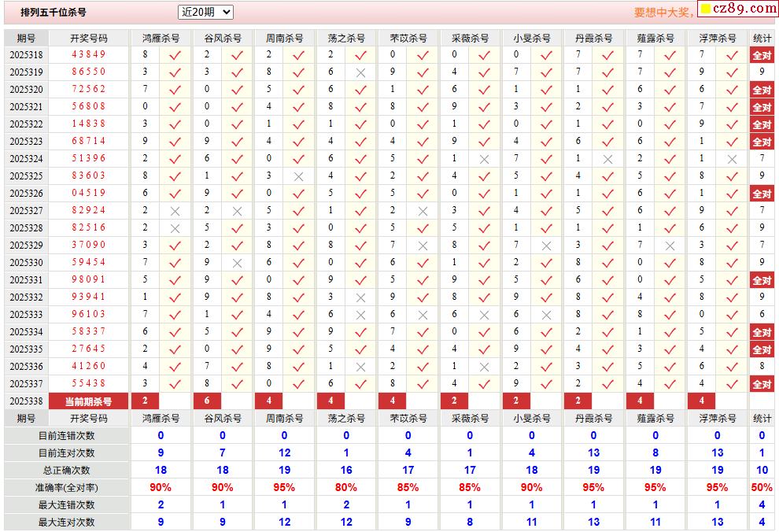The height and width of the screenshot is (532, 779).
Task: Select the period number 2025318
Action: pos(26,54)
